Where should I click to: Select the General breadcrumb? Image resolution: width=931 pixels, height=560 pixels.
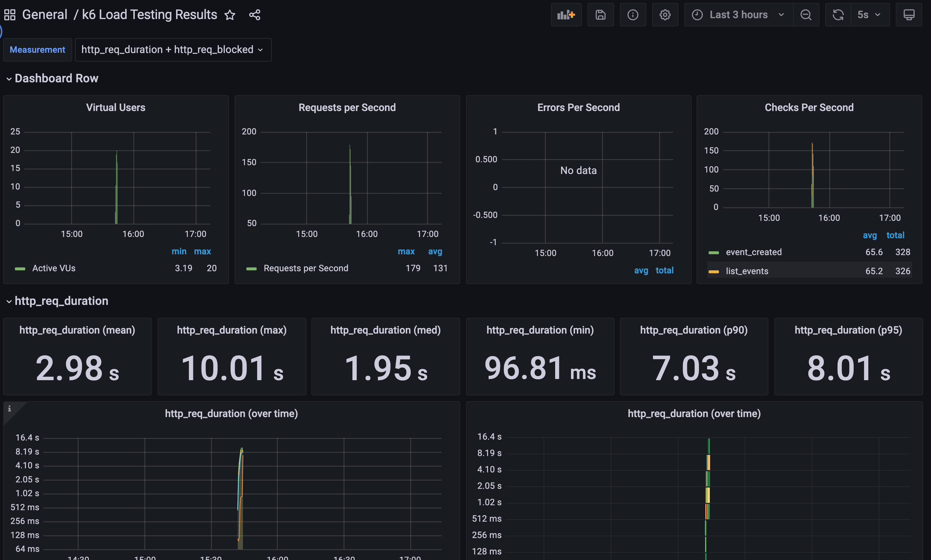click(x=45, y=14)
